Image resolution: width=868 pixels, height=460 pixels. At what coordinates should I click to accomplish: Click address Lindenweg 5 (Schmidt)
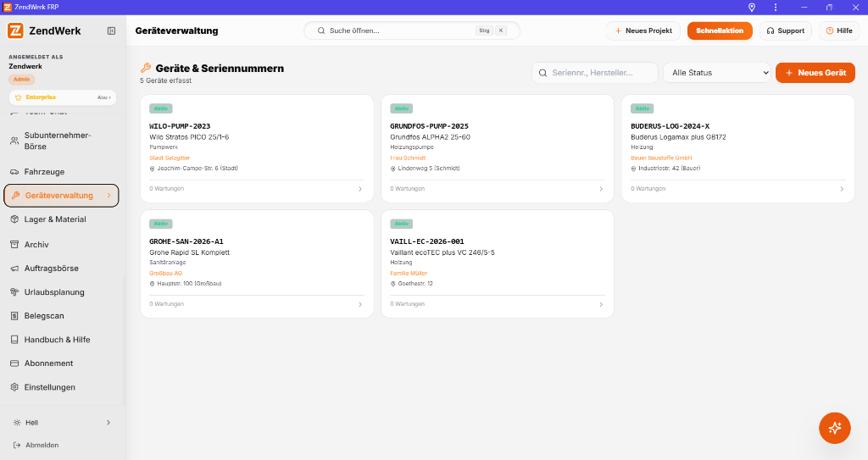point(428,169)
